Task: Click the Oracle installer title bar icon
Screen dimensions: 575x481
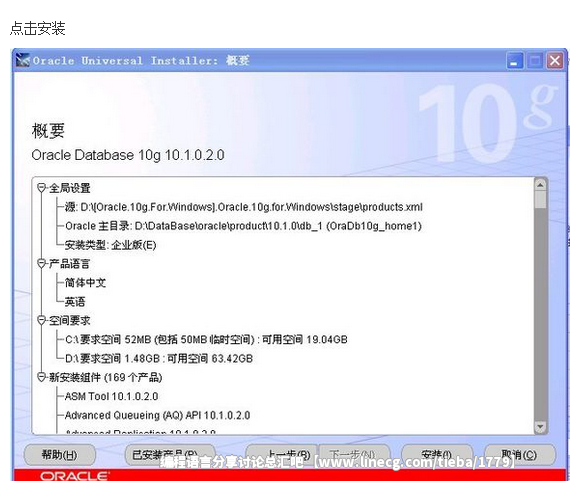Action: click(23, 60)
